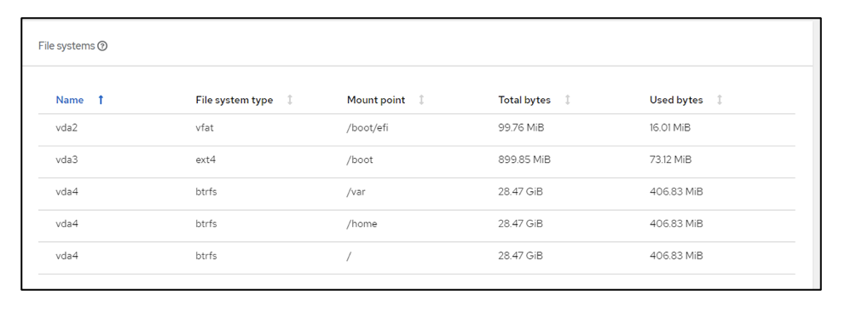The image size is (868, 319).
Task: Click the 16.01 MiB used bytes cell
Action: pyautogui.click(x=670, y=128)
